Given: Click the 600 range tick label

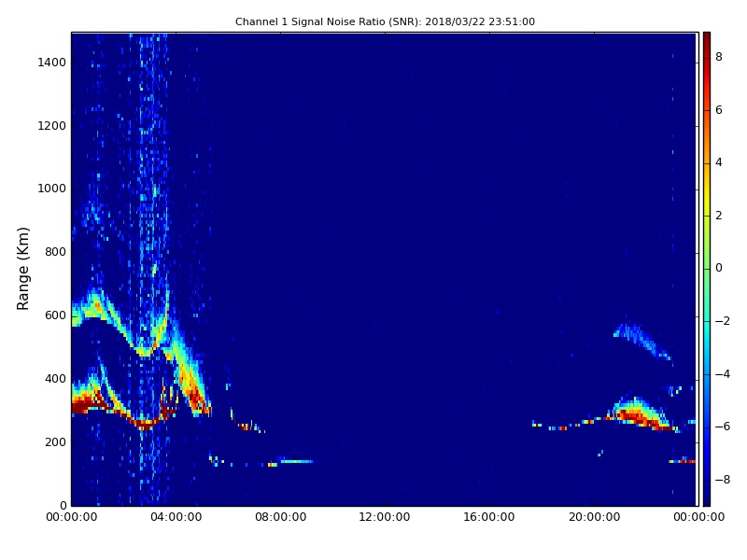Looking at the screenshot, I should [x=55, y=315].
